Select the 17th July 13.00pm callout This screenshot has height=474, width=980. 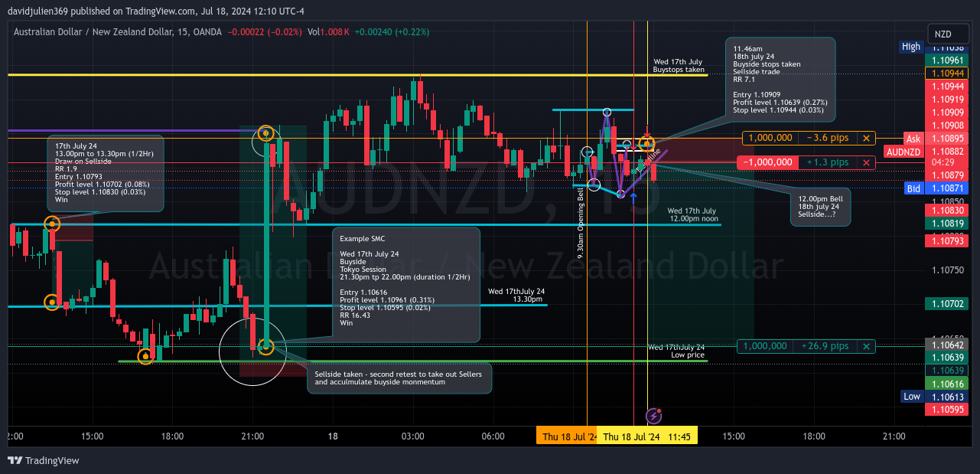click(106, 174)
